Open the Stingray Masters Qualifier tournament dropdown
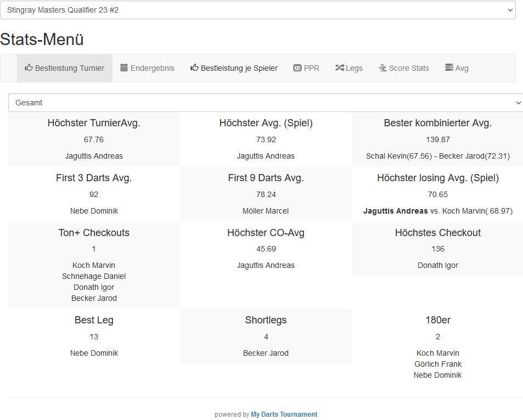 [258, 10]
